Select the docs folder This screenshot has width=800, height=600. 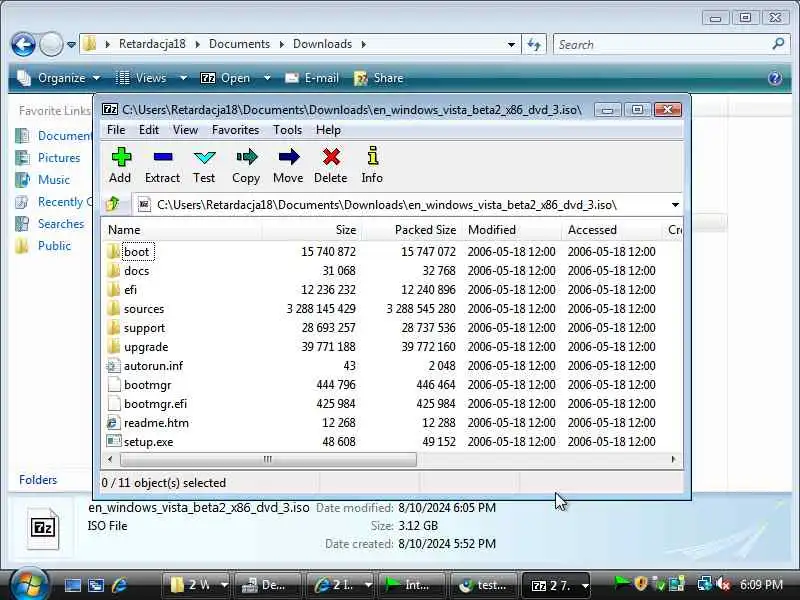pos(136,271)
